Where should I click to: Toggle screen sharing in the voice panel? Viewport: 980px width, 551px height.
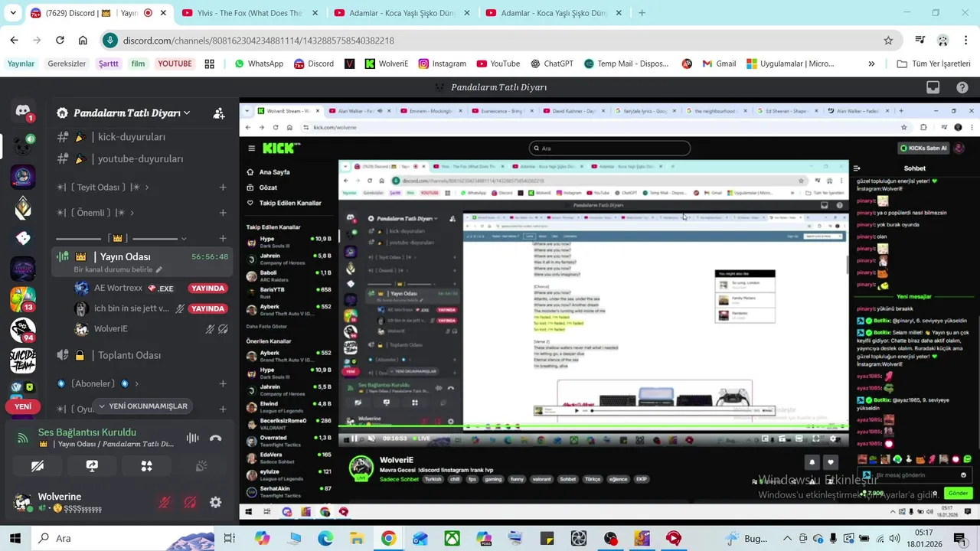92,465
